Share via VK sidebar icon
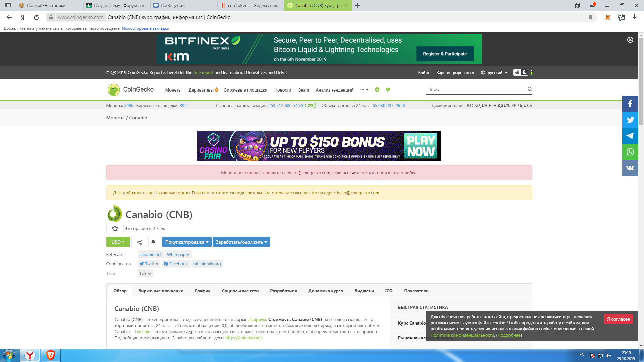 pyautogui.click(x=630, y=168)
